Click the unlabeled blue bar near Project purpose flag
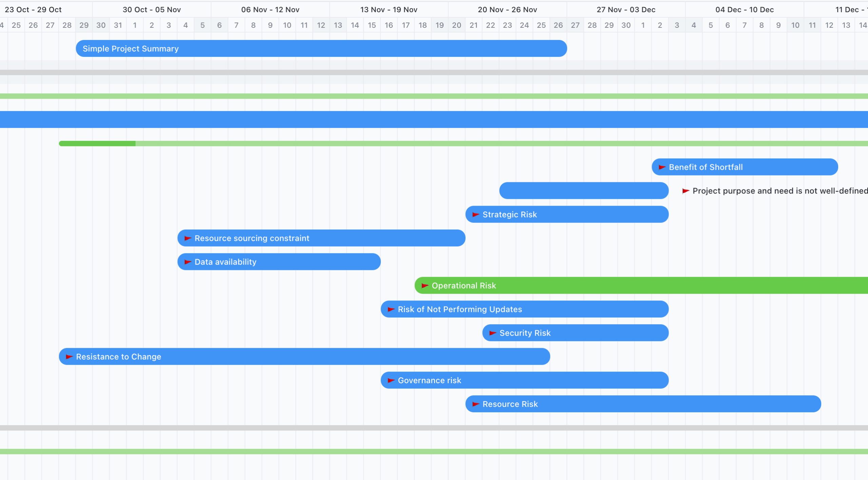868x480 pixels. pos(583,191)
